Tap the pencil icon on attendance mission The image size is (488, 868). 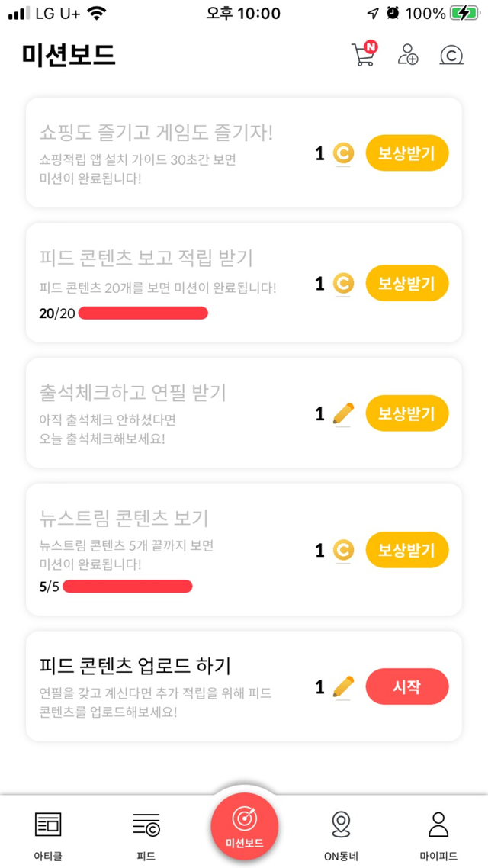click(x=344, y=413)
